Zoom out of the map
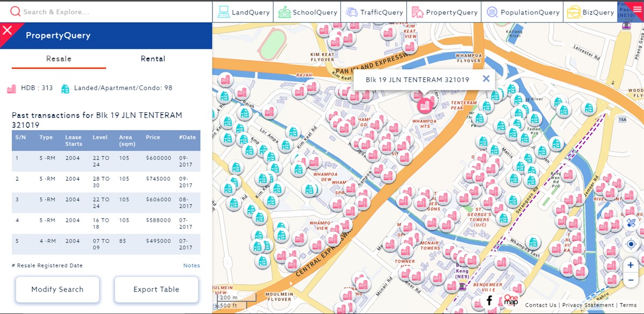The image size is (644, 314). tap(631, 280)
